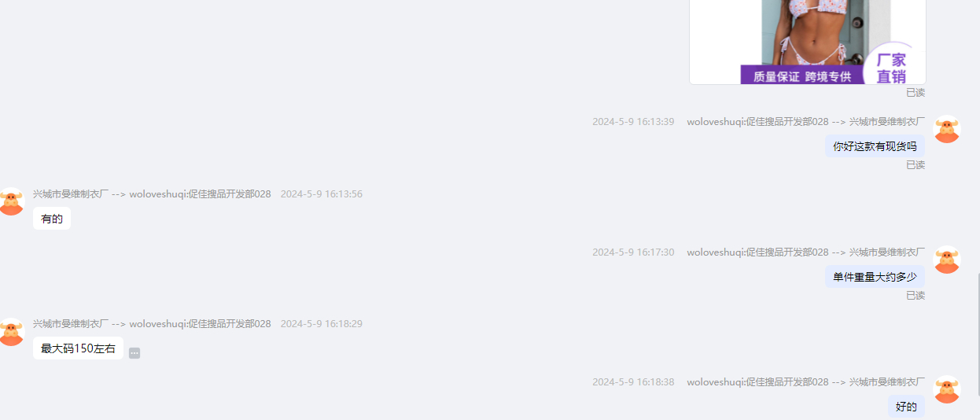
Task: Click the more options icon beside 最大码150左右
Action: pos(134,353)
